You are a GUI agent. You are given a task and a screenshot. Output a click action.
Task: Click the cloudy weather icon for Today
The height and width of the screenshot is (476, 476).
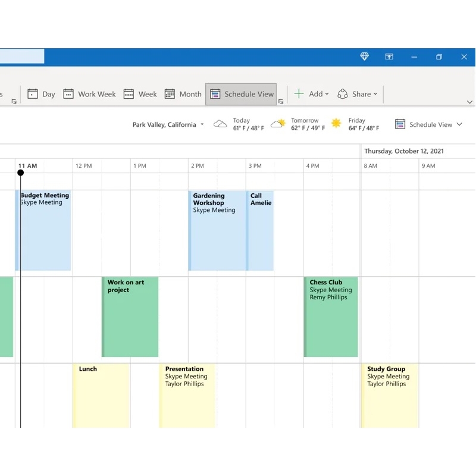(x=220, y=124)
